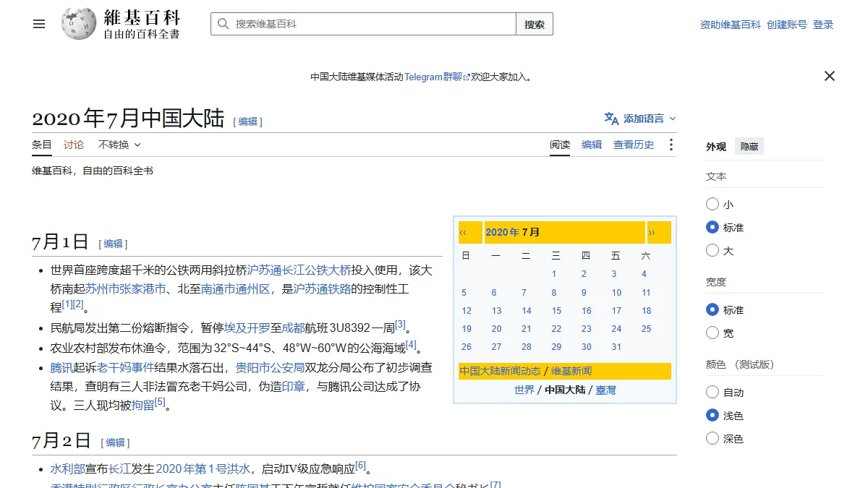Screen dimensions: 868x488
Task: Open 中国大陆新闻动态 link
Action: point(500,371)
